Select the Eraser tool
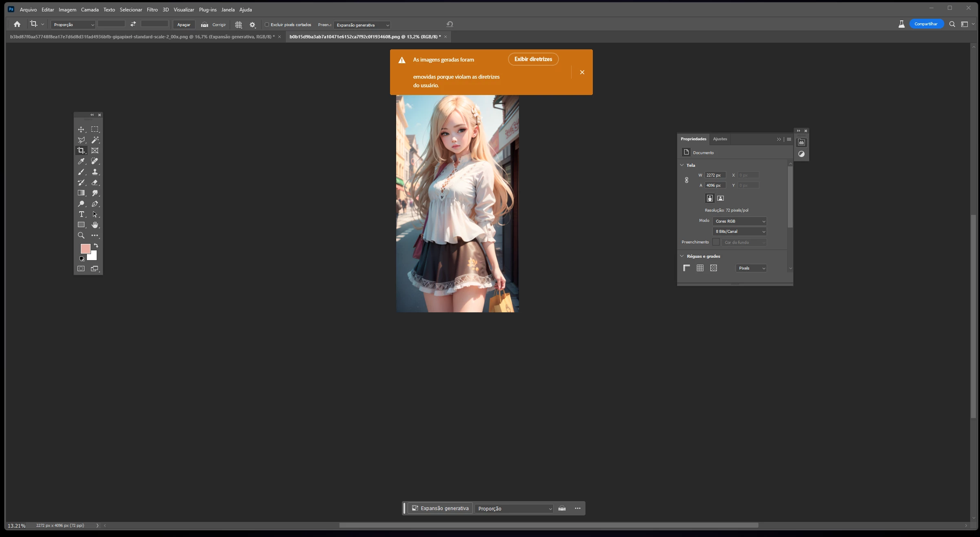The width and height of the screenshot is (980, 537). [x=95, y=182]
